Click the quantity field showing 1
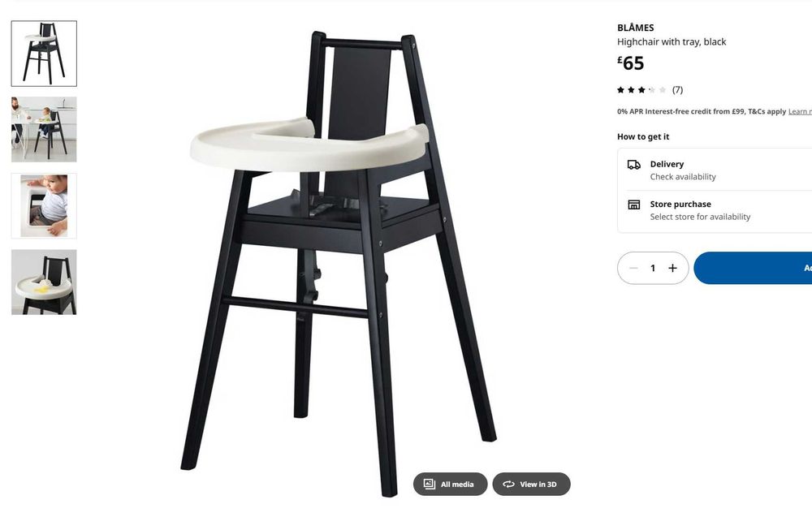The height and width of the screenshot is (517, 812). (x=653, y=268)
